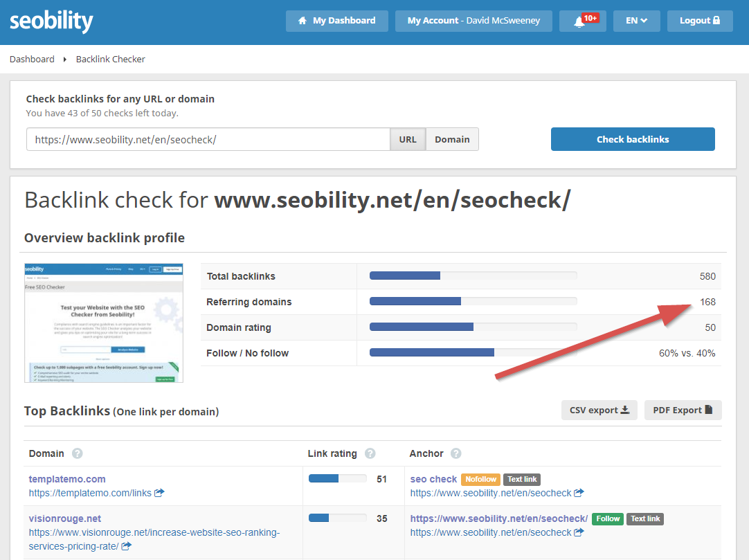This screenshot has width=749, height=560.
Task: Select the seobility logo
Action: point(51,20)
